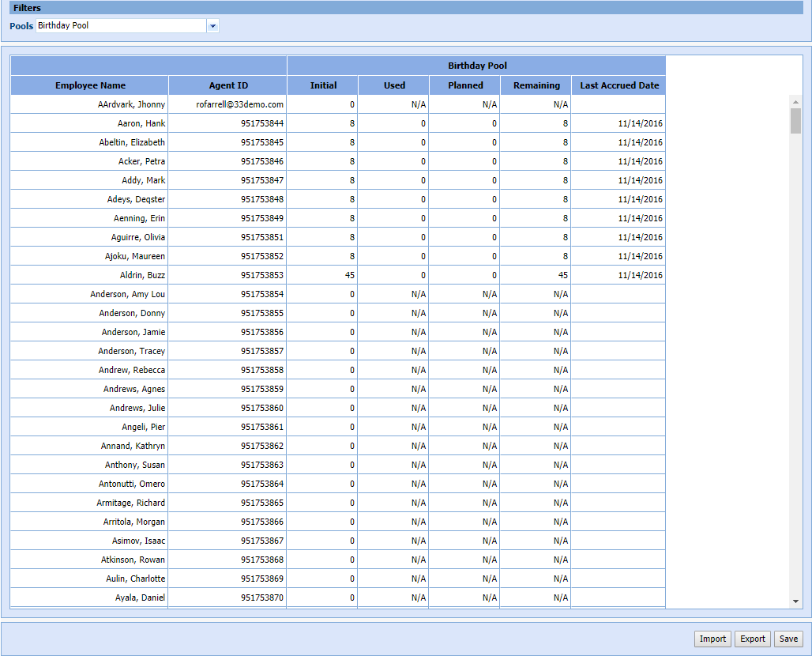Viewport: 812px width, 656px height.
Task: Click the Remaining column header
Action: click(536, 85)
